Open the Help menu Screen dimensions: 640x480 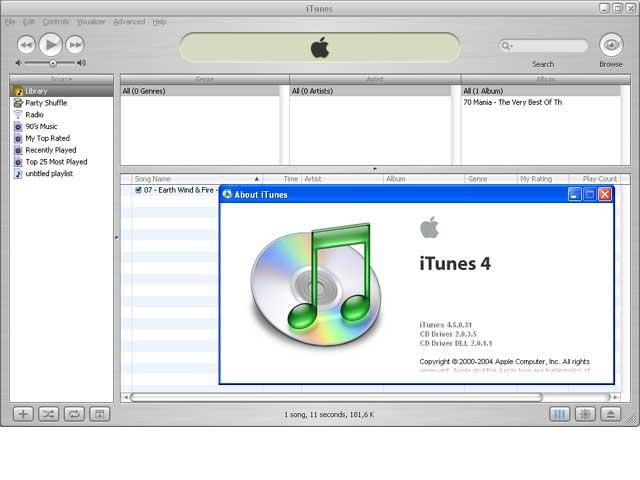tap(159, 22)
